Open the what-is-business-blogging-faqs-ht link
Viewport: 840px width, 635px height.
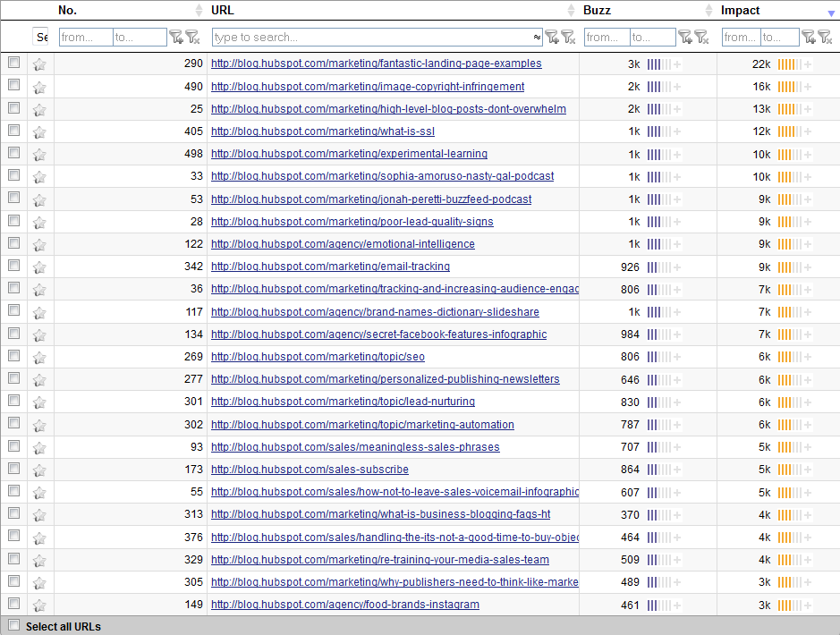(380, 514)
